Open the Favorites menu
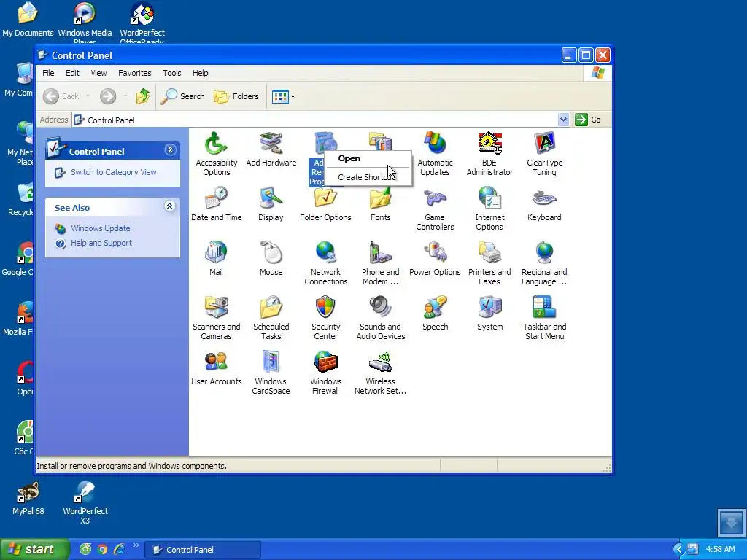Screen dimensions: 747x560 pos(135,73)
